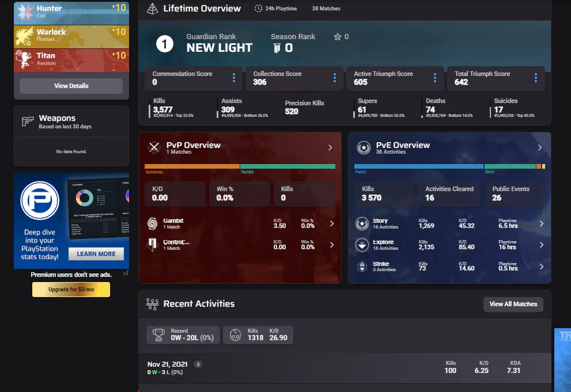Open Total Triumph Score three-dot menu
This screenshot has width=571, height=392.
[x=536, y=78]
